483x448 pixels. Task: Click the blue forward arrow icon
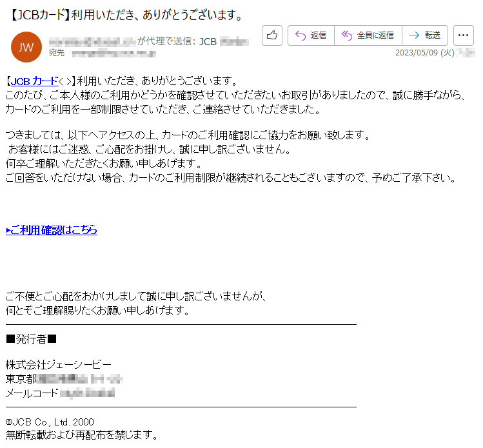[414, 35]
